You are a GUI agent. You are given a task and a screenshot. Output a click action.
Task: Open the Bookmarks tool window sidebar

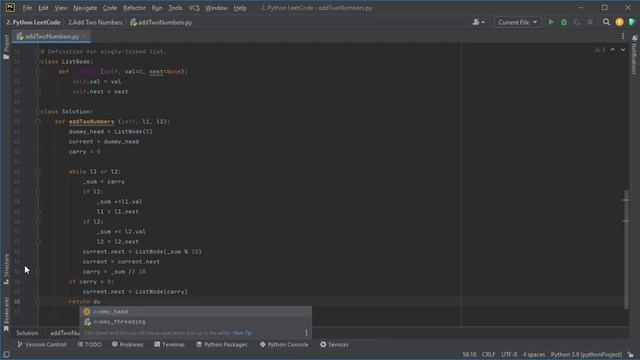point(6,314)
